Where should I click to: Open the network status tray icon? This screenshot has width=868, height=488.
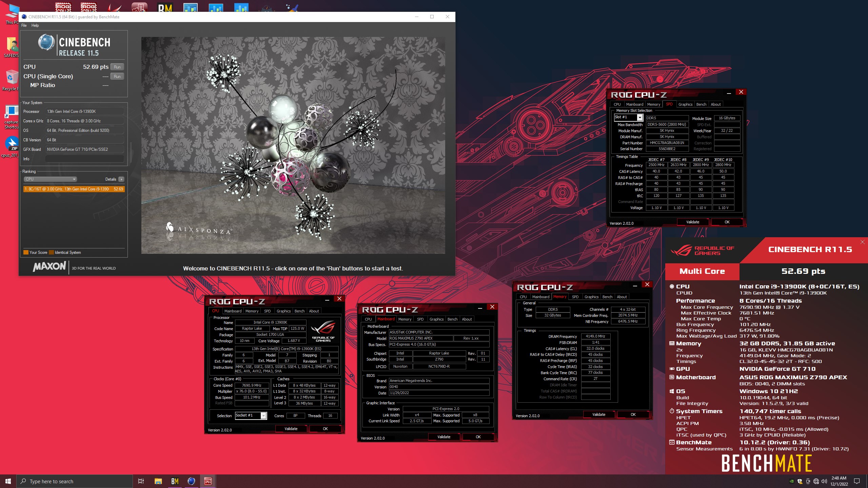pos(816,481)
